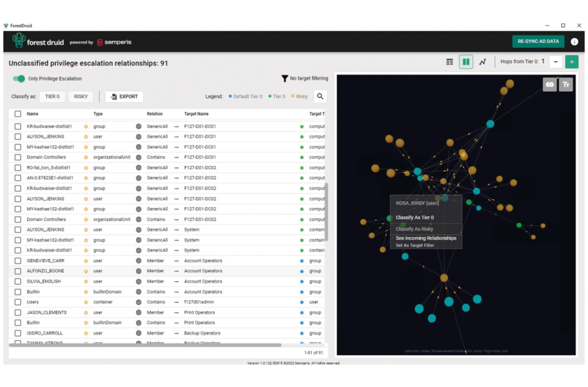Viewport: 588px width, 387px height.
Task: Select the split view layout icon
Action: click(466, 62)
